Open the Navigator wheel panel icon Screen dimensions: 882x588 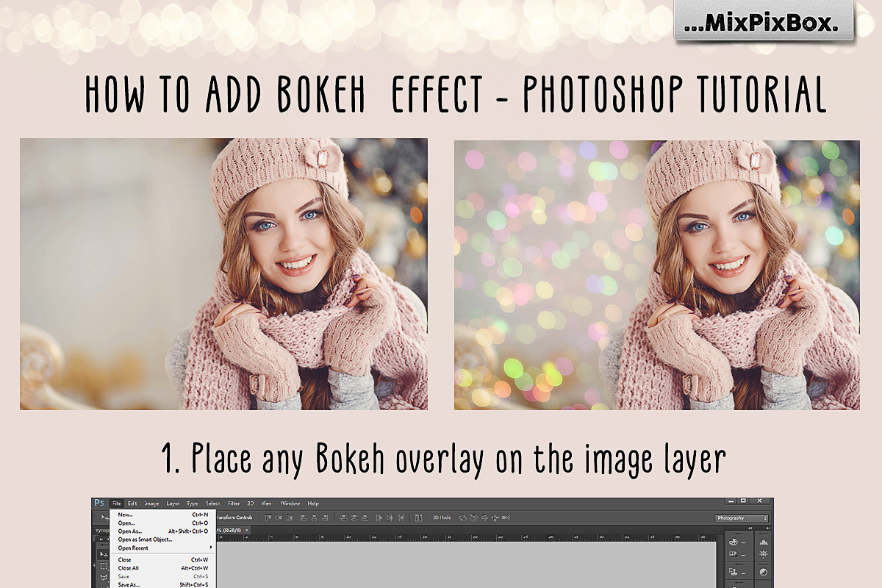[x=764, y=553]
